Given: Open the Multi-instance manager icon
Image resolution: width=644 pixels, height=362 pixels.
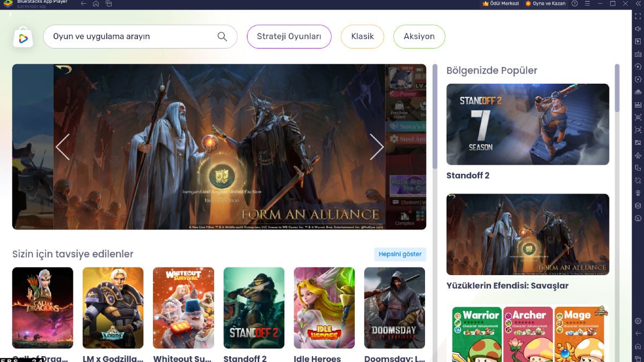Looking at the screenshot, I should (638, 167).
